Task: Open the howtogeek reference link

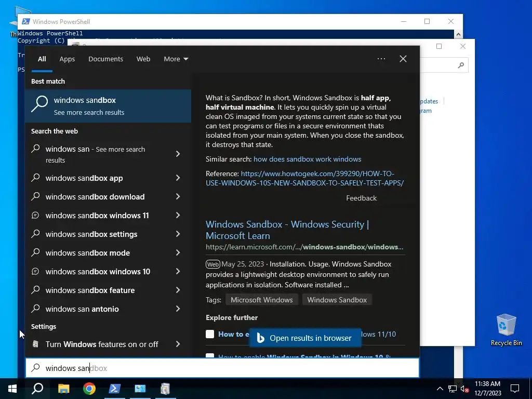Action: [x=304, y=178]
